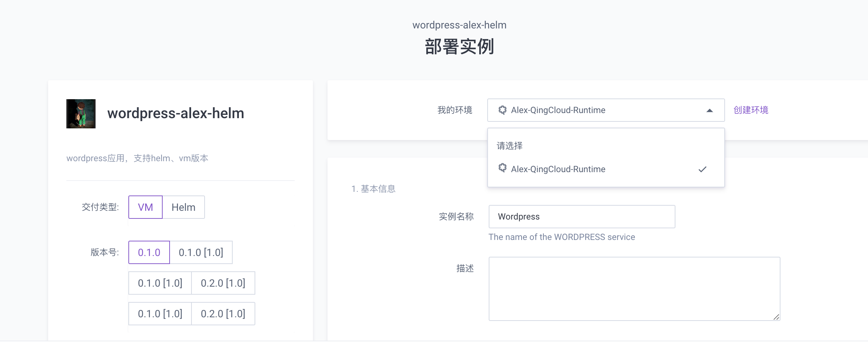Click the wordpress-alex-helm app title in card
Image resolution: width=868 pixels, height=345 pixels.
[175, 113]
